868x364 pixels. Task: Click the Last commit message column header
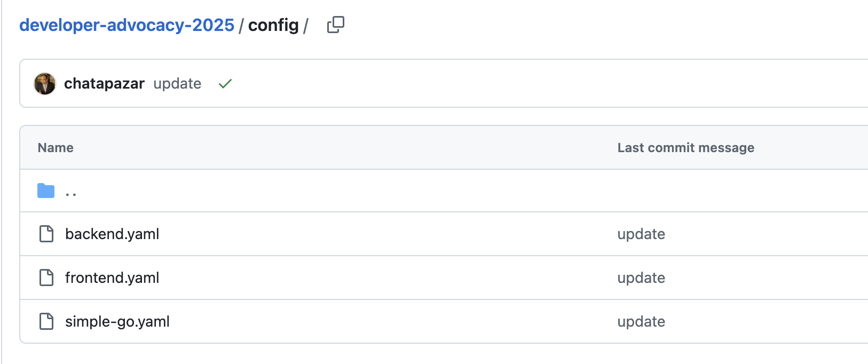686,148
